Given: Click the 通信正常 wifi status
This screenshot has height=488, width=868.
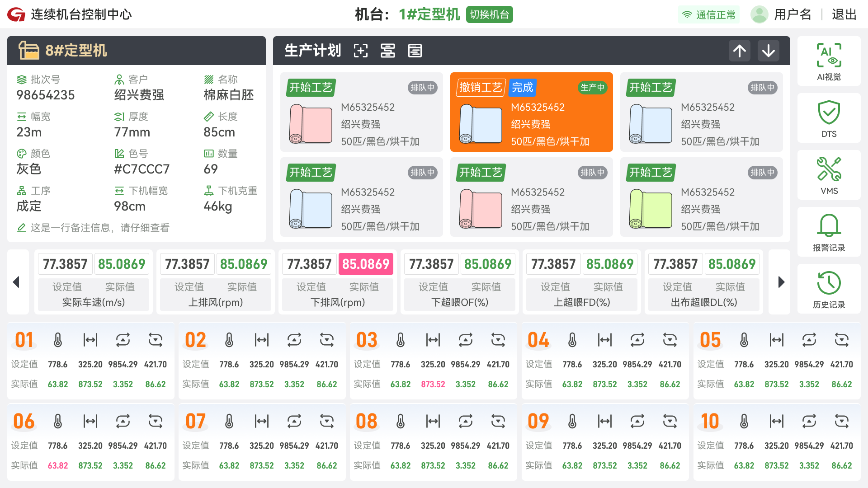Looking at the screenshot, I should (708, 14).
